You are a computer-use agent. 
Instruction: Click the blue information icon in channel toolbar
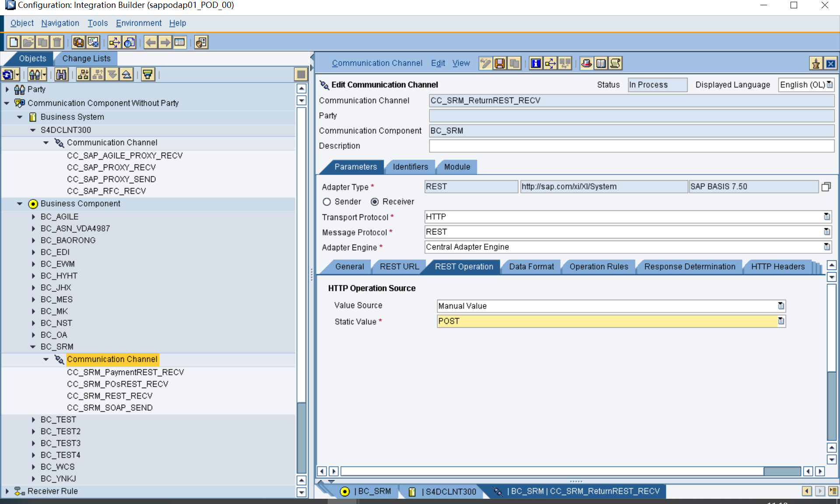pos(536,63)
